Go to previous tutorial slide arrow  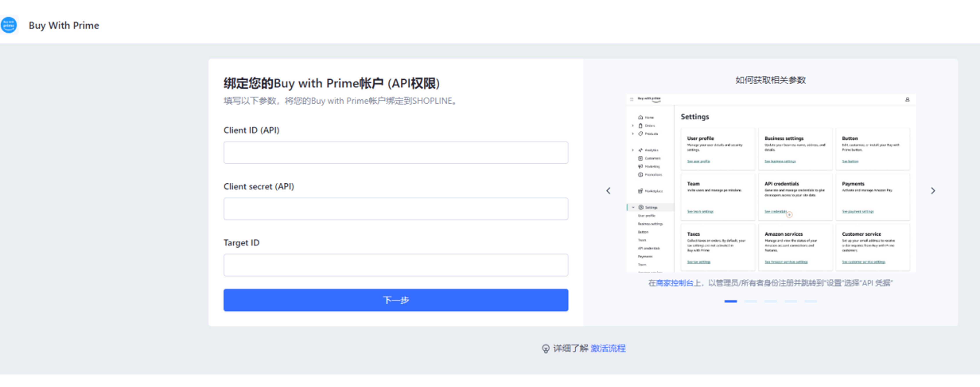[608, 191]
